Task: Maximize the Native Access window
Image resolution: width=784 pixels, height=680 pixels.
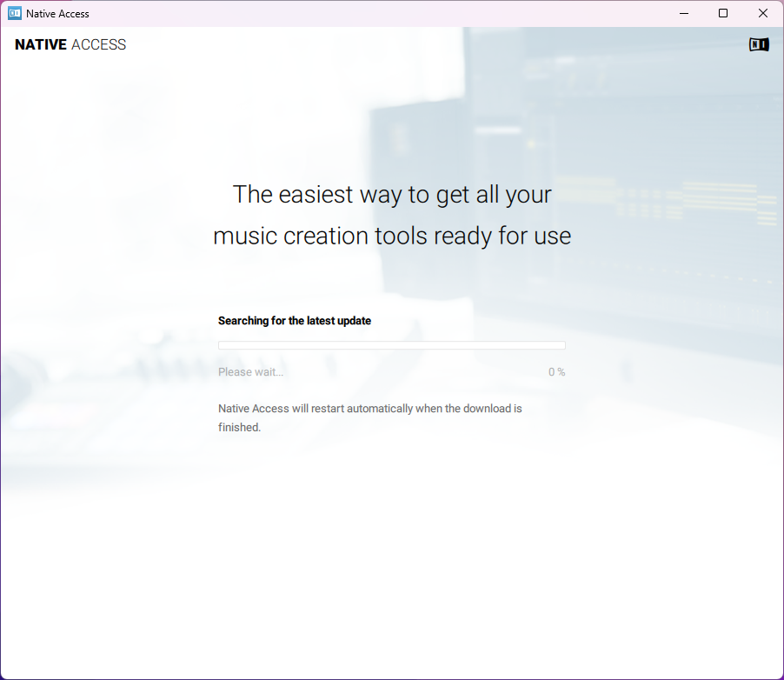Action: point(723,14)
